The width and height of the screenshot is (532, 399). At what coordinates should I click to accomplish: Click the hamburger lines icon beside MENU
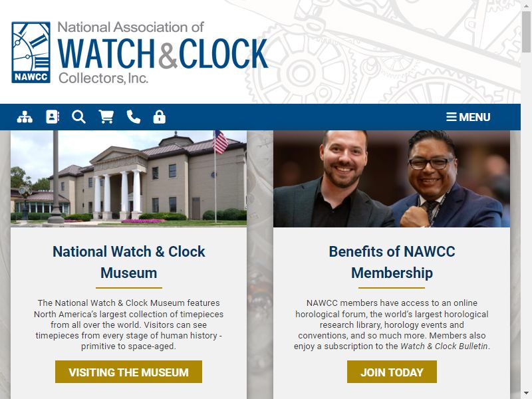(x=452, y=117)
